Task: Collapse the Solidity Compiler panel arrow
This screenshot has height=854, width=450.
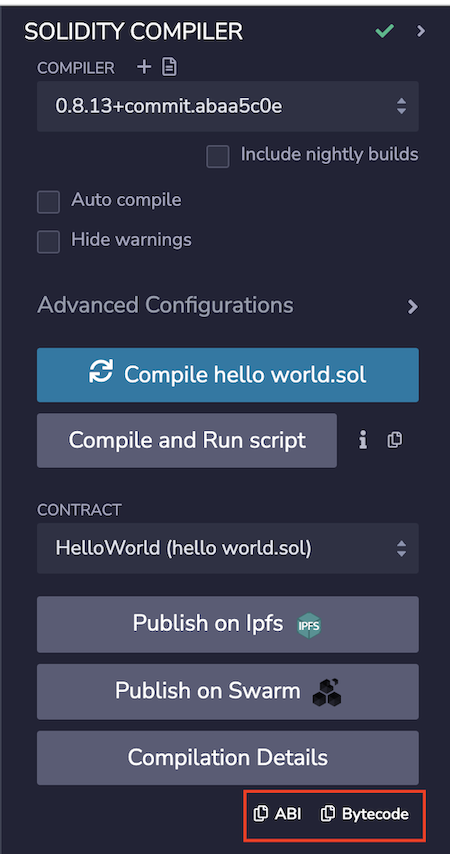Action: (x=421, y=31)
